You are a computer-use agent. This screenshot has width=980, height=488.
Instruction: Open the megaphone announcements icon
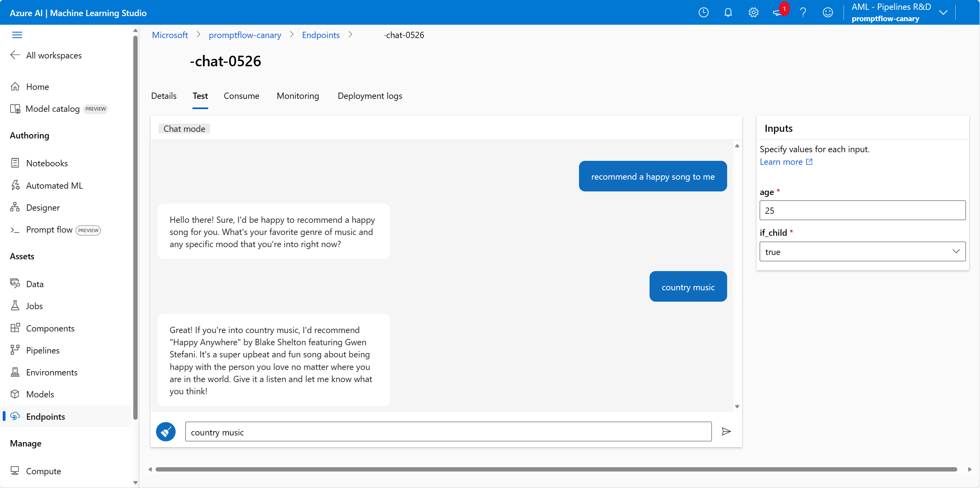[777, 13]
